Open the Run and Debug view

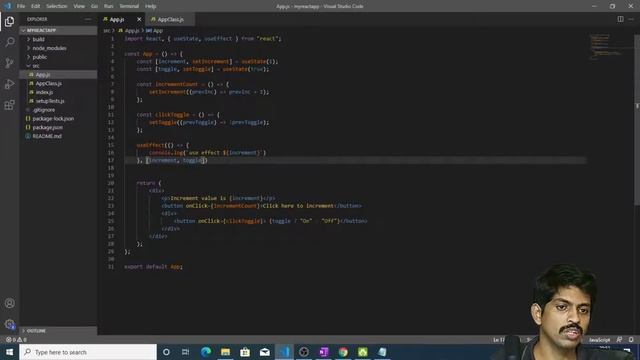pos(9,84)
